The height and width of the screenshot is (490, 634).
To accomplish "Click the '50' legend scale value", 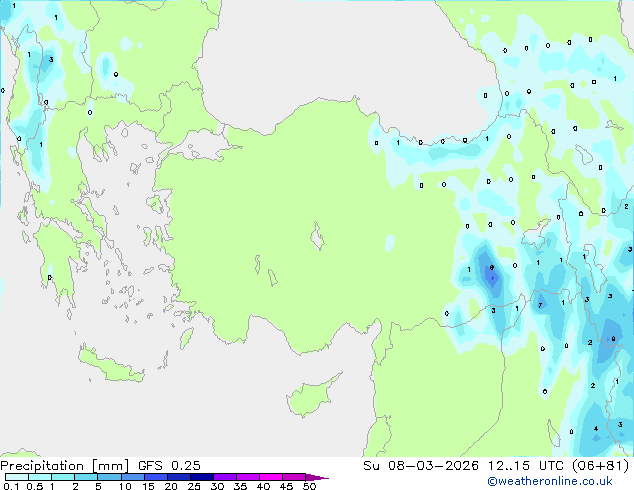I will [309, 486].
